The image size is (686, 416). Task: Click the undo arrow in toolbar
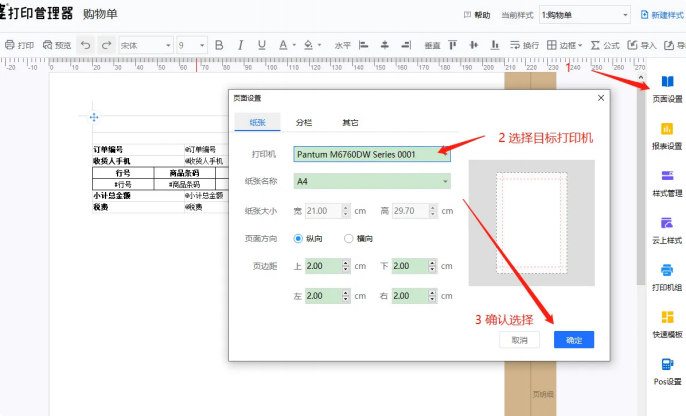(x=85, y=45)
